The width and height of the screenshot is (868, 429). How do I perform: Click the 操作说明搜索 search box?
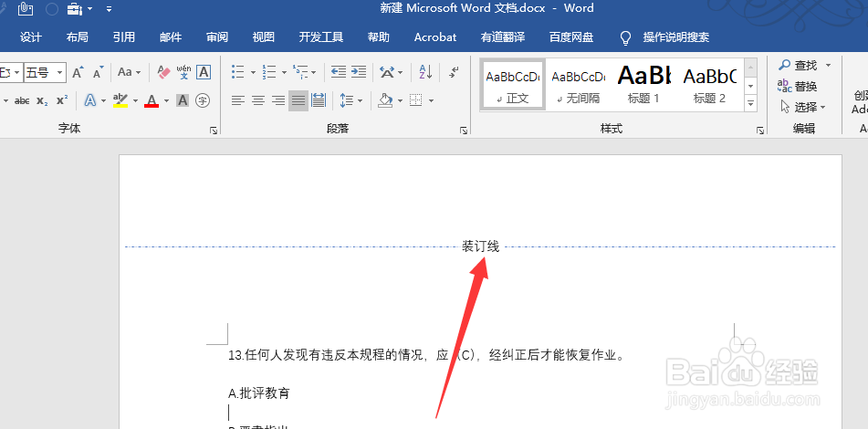coord(676,37)
